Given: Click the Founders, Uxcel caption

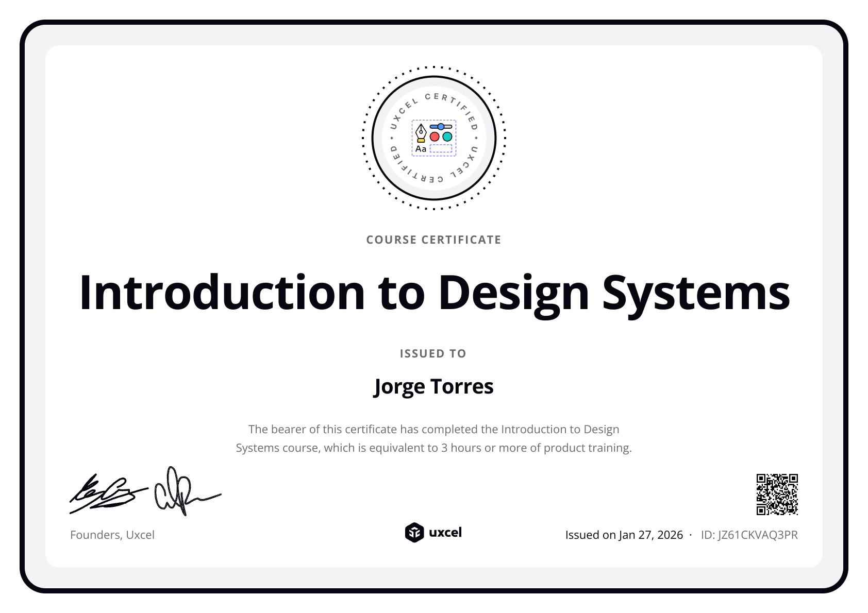Looking at the screenshot, I should coord(112,535).
